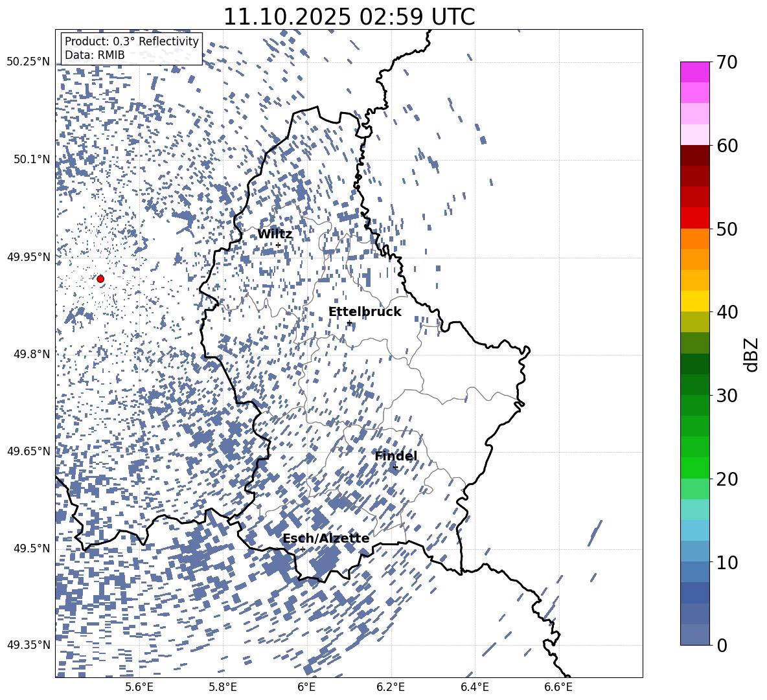Image resolution: width=767 pixels, height=700 pixels.
Task: Click the cross marker at Wiltz
Action: [x=279, y=245]
